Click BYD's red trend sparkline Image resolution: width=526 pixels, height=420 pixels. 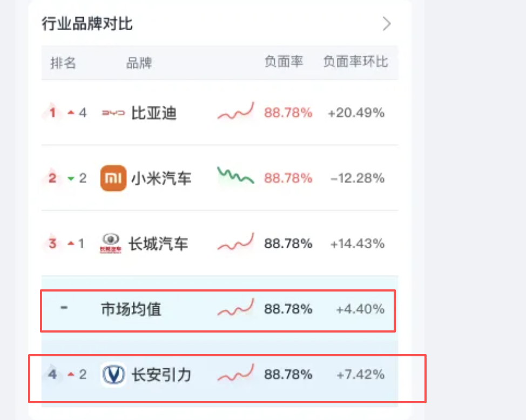coord(236,111)
